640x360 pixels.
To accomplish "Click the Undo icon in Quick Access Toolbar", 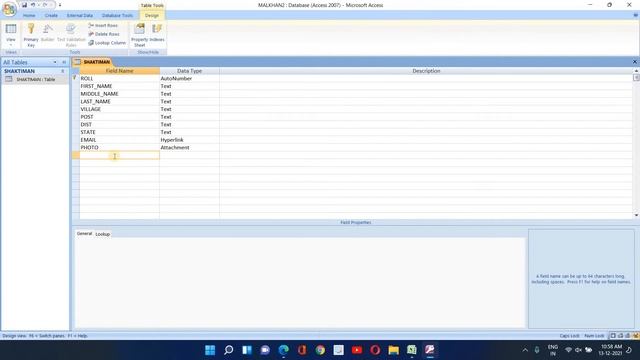I will (33, 5).
